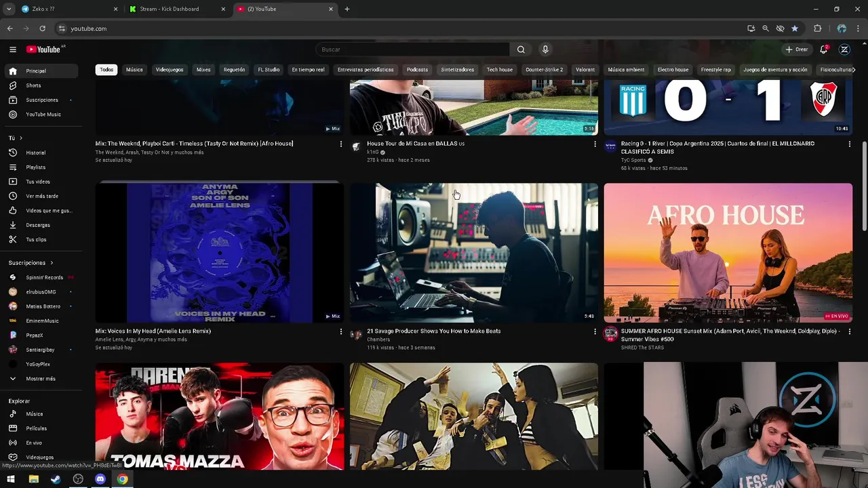This screenshot has height=488, width=868.
Task: Reload the page in Chrome
Action: coord(42,28)
